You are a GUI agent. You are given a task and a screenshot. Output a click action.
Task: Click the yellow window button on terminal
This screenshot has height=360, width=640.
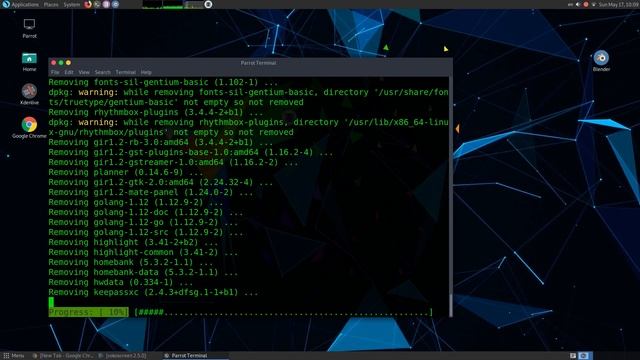(x=68, y=63)
